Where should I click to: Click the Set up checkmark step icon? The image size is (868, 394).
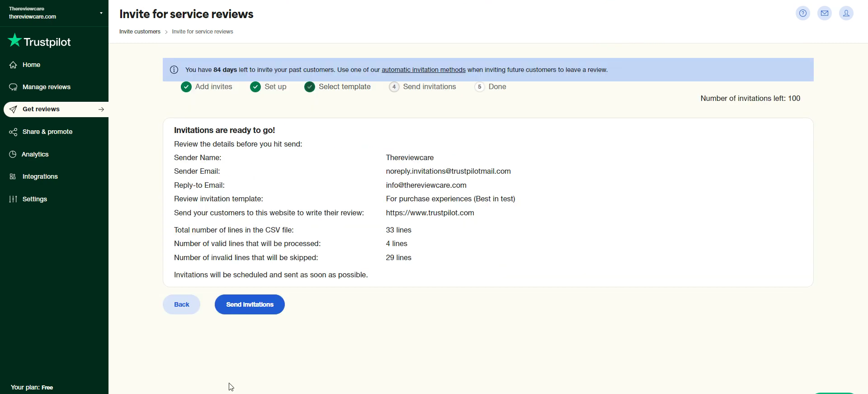[255, 87]
